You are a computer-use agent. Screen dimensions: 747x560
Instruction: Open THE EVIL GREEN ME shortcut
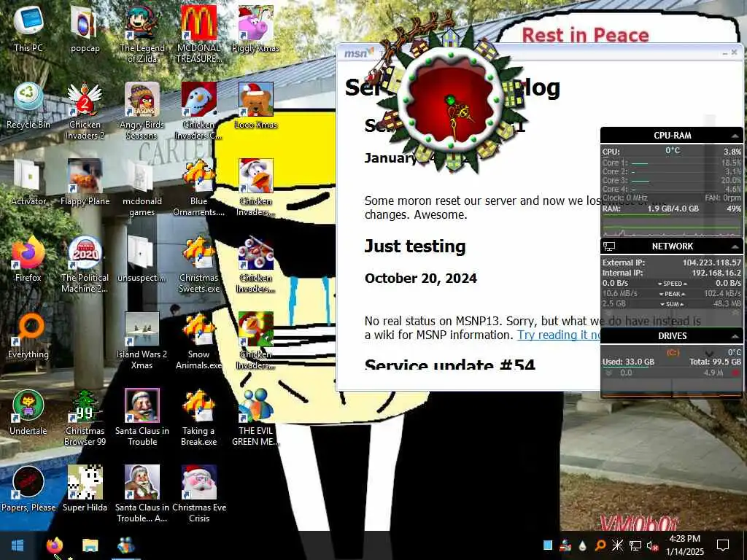point(255,417)
